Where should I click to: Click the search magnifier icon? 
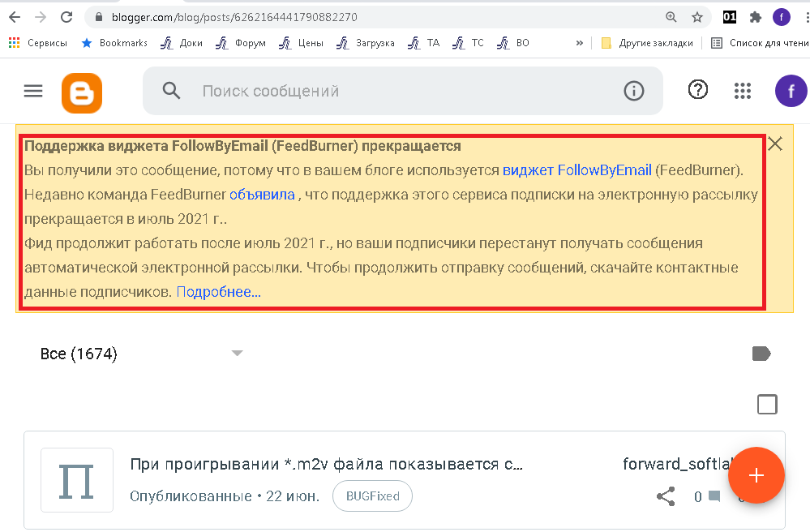171,91
